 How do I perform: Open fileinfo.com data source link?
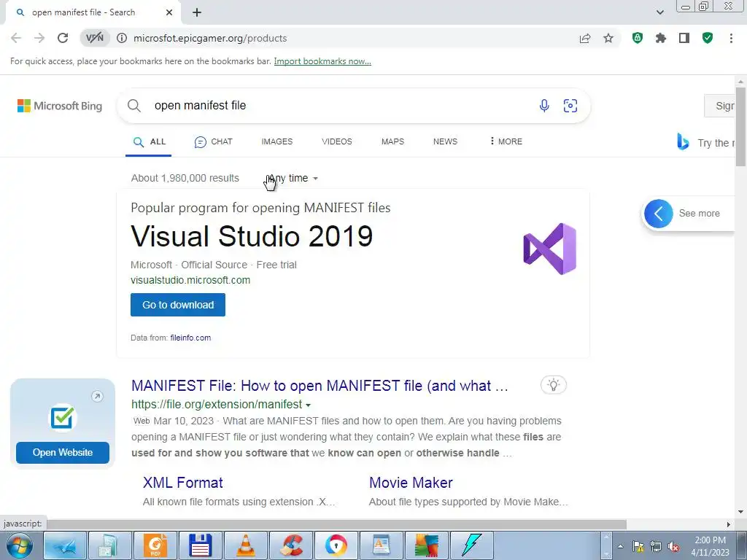pyautogui.click(x=190, y=338)
